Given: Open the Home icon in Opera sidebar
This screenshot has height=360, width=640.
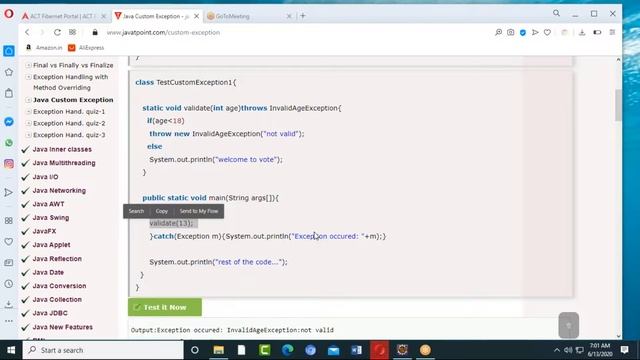Looking at the screenshot, I should (x=9, y=51).
